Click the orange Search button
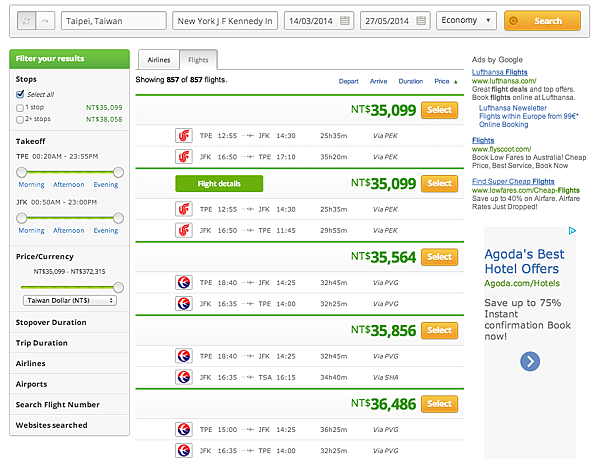Screen dimensions: 600x459 (x=542, y=21)
